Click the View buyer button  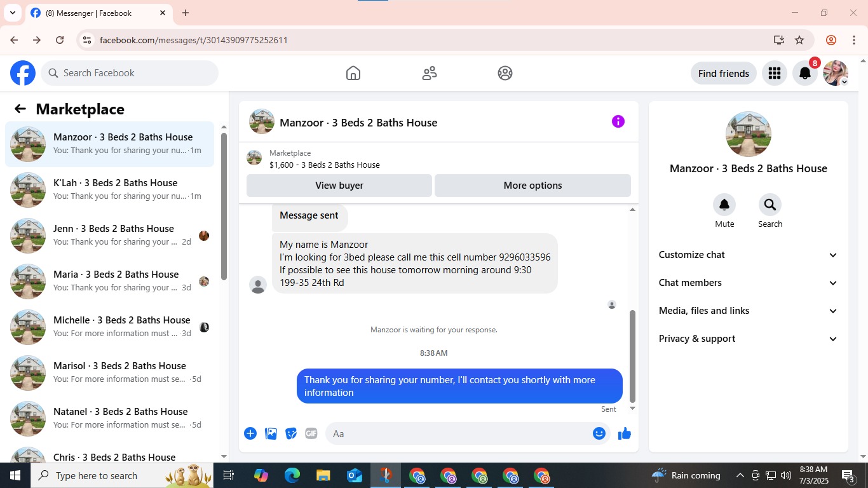tap(339, 186)
